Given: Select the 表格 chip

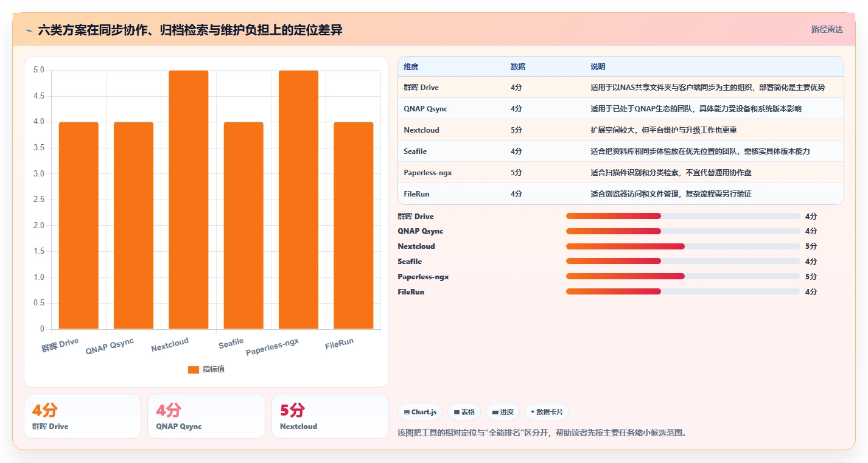Looking at the screenshot, I should (x=464, y=412).
